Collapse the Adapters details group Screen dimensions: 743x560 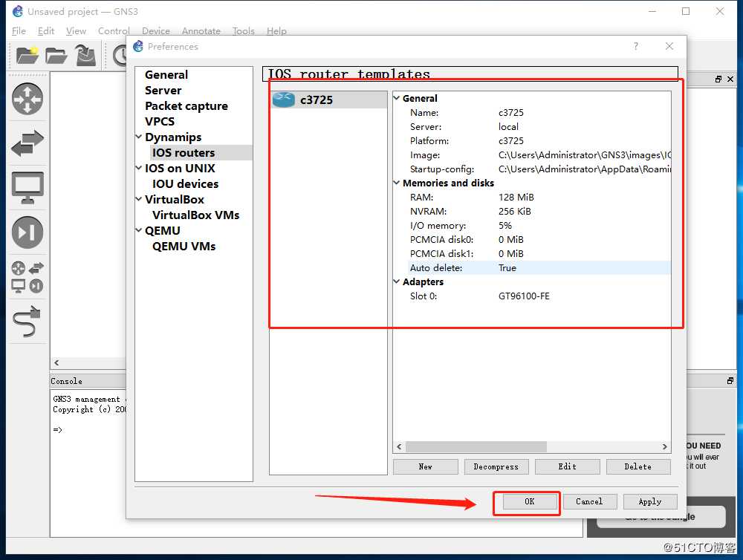click(x=397, y=282)
